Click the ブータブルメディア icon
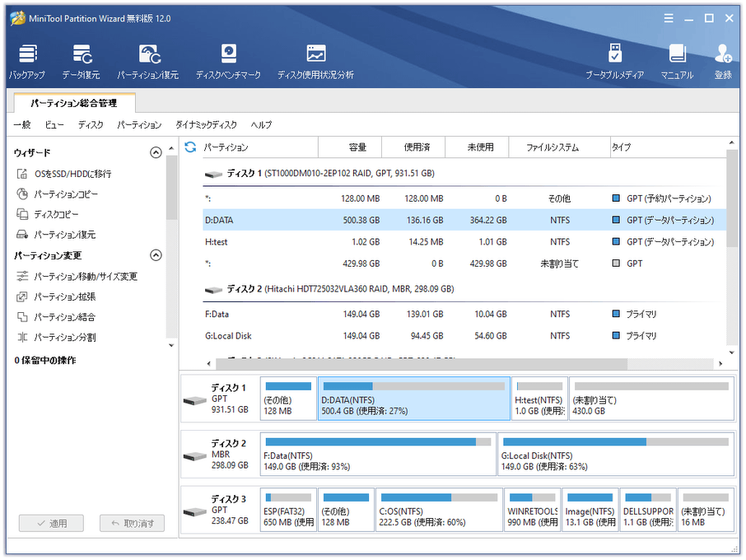 tap(614, 61)
